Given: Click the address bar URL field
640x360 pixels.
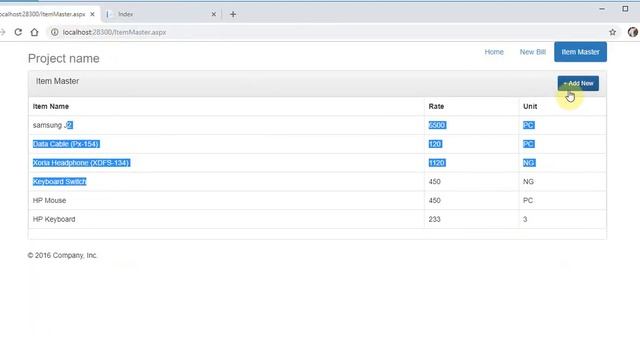Looking at the screenshot, I should coord(327,32).
